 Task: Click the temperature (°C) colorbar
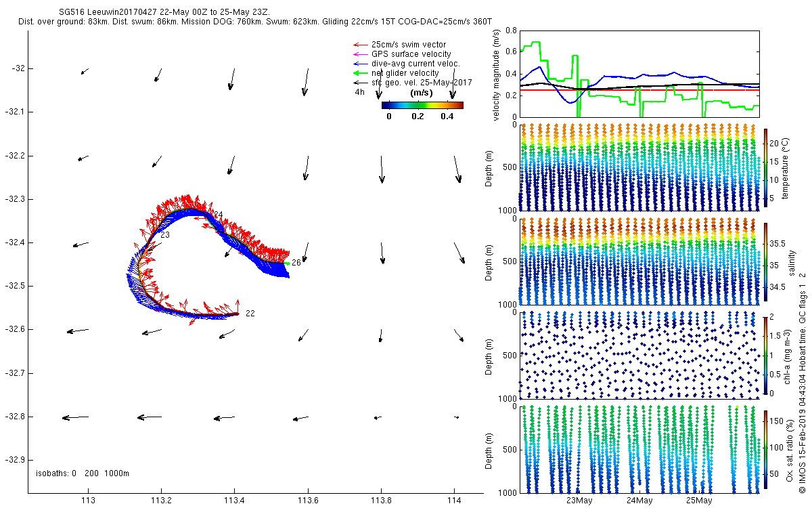[x=765, y=167]
